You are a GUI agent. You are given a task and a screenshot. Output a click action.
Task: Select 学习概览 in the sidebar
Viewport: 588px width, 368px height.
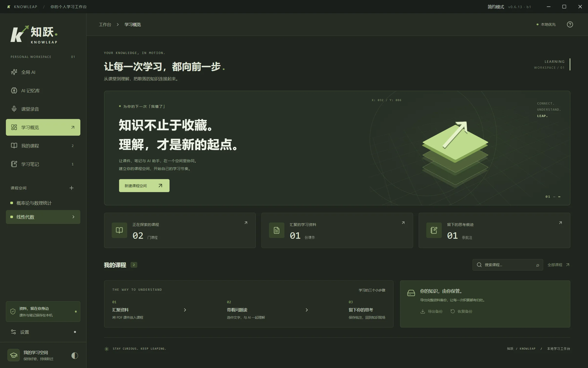[x=43, y=127]
